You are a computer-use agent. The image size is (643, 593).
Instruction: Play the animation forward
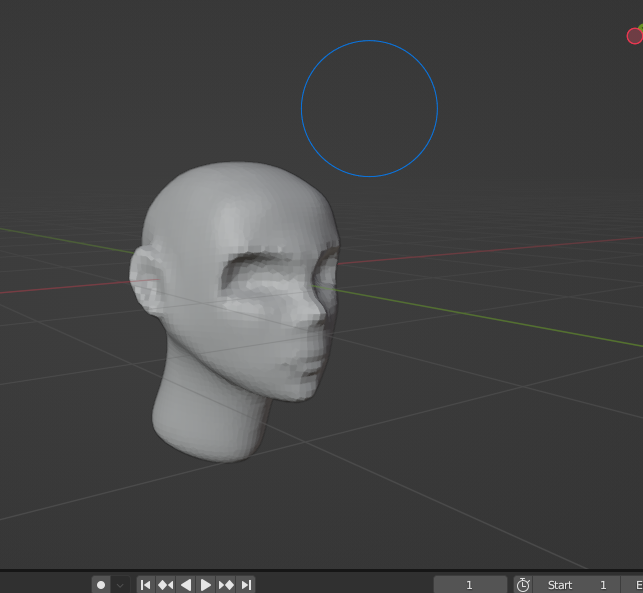pyautogui.click(x=206, y=585)
